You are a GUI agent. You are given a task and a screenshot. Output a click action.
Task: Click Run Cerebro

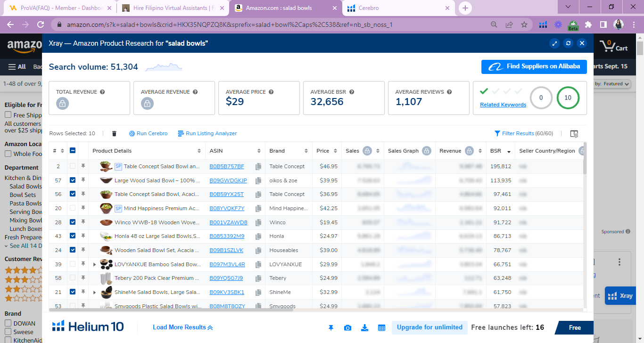tap(148, 134)
